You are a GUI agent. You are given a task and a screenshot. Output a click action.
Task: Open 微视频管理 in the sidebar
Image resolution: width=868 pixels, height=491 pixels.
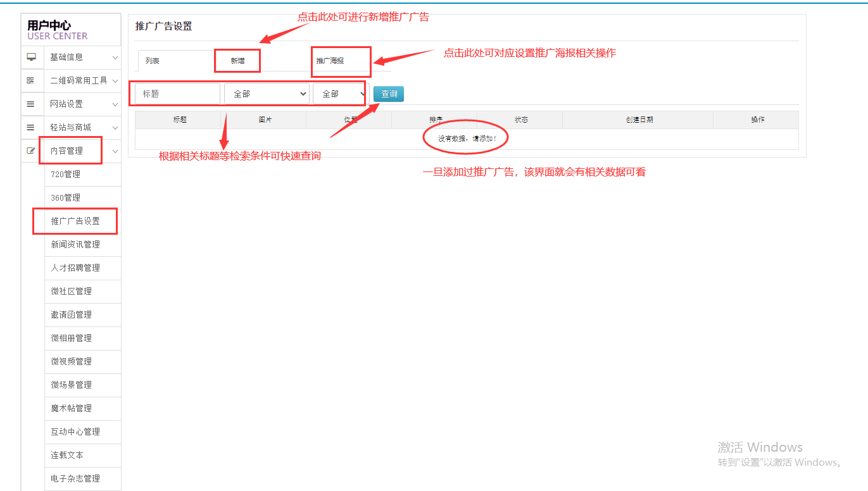[72, 361]
